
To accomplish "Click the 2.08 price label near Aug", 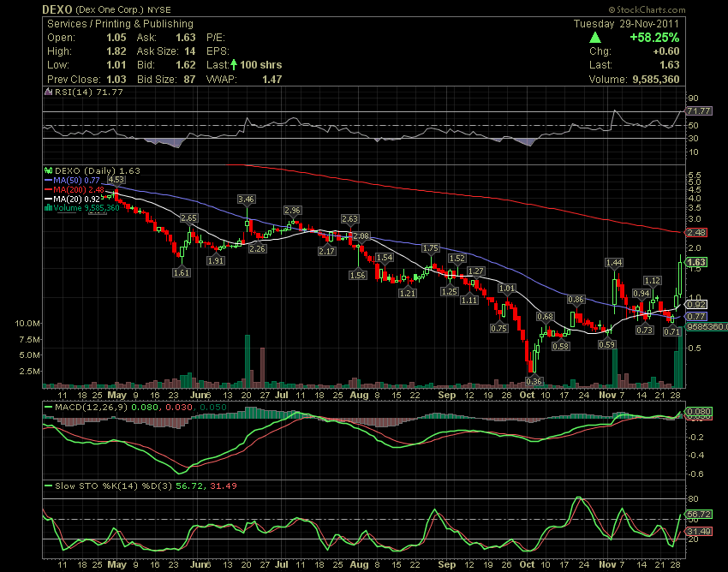I will tap(361, 236).
